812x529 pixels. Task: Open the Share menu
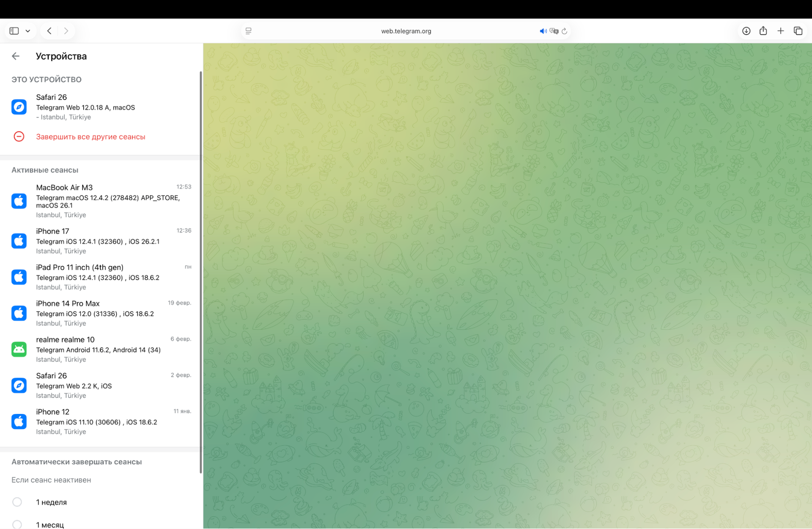point(763,30)
